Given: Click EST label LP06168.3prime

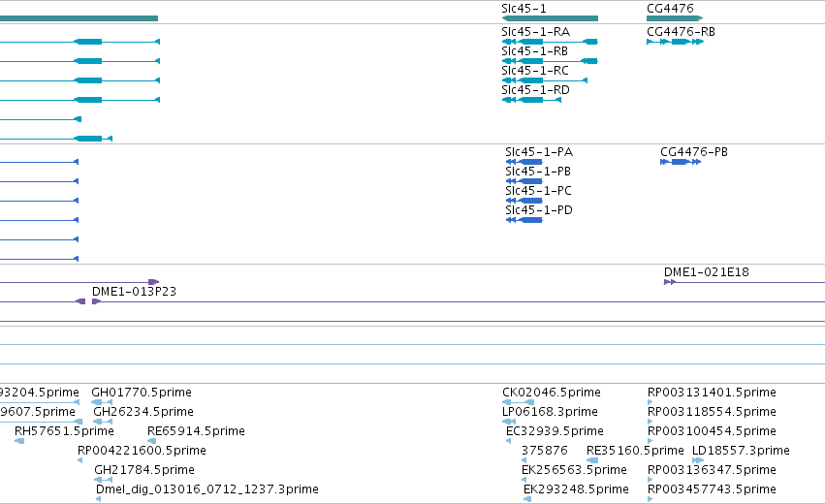Looking at the screenshot, I should [x=550, y=412].
